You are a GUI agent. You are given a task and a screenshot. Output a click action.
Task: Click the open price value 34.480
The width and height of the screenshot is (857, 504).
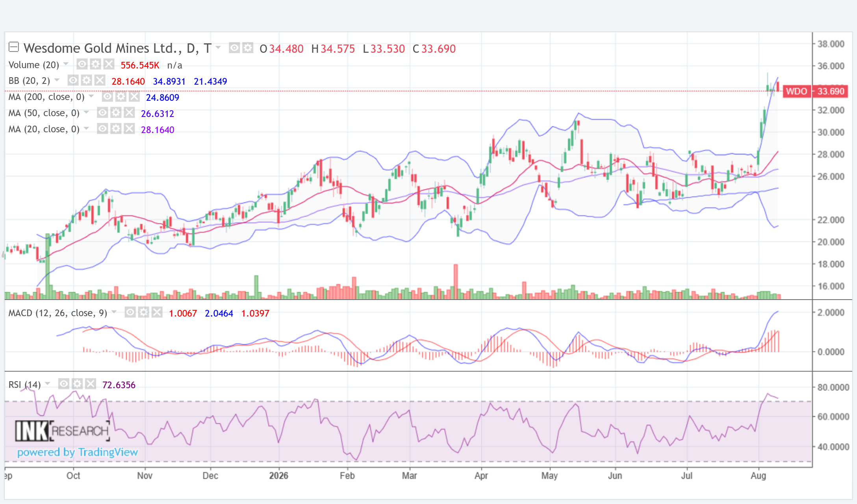tap(286, 49)
